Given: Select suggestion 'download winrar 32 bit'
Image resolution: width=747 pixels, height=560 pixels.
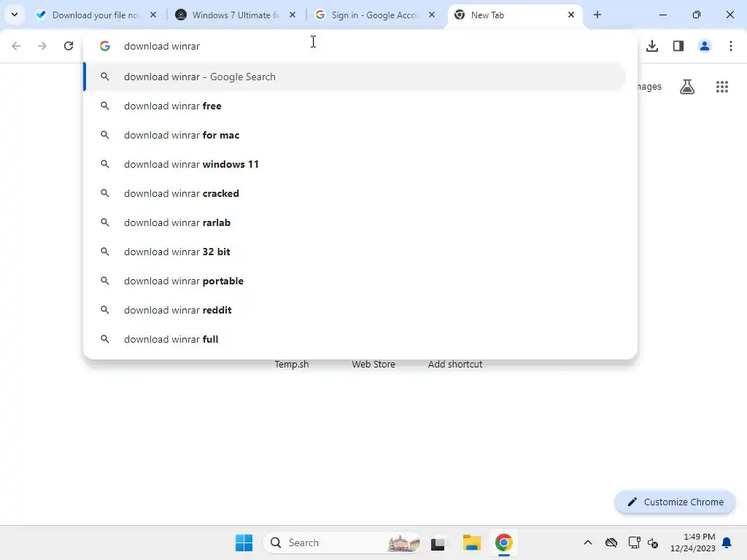Looking at the screenshot, I should 355,252.
